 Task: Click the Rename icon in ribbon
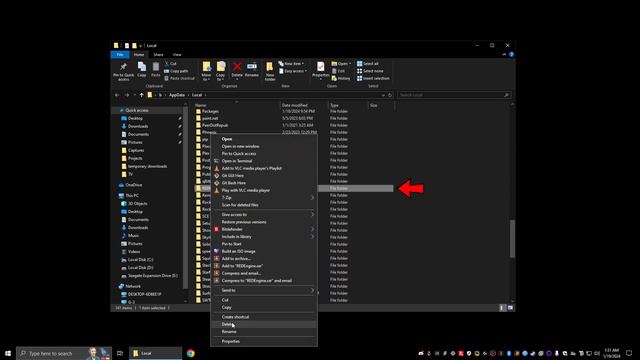click(252, 69)
